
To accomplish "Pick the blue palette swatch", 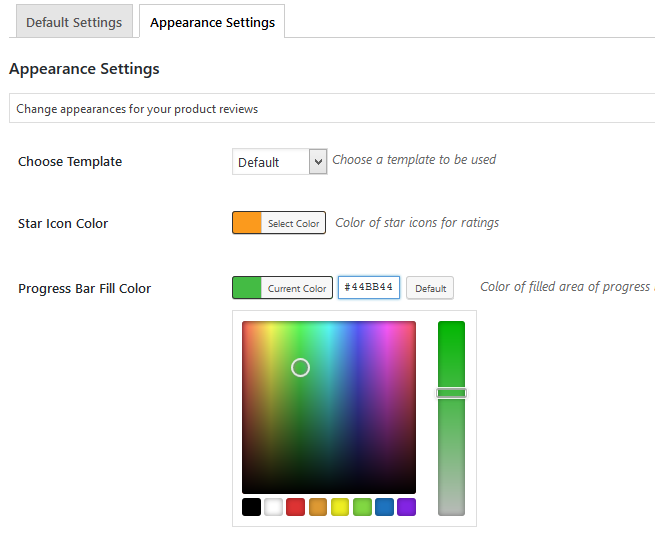I will [384, 507].
